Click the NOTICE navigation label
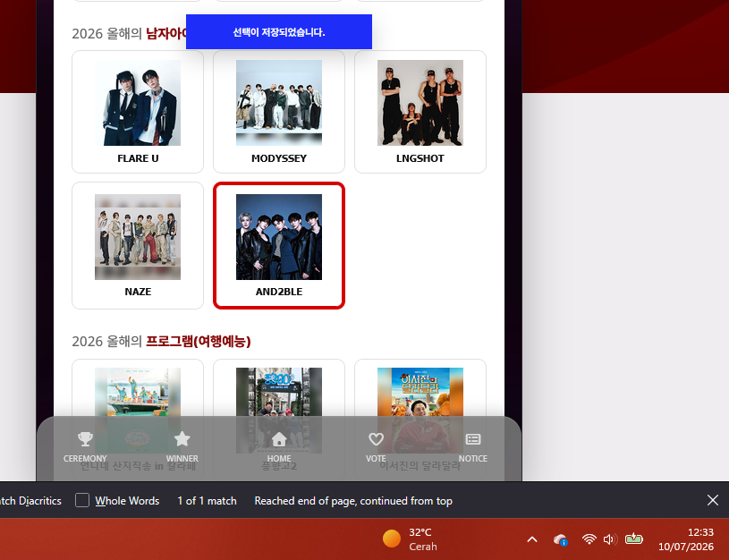The width and height of the screenshot is (729, 560). click(473, 459)
